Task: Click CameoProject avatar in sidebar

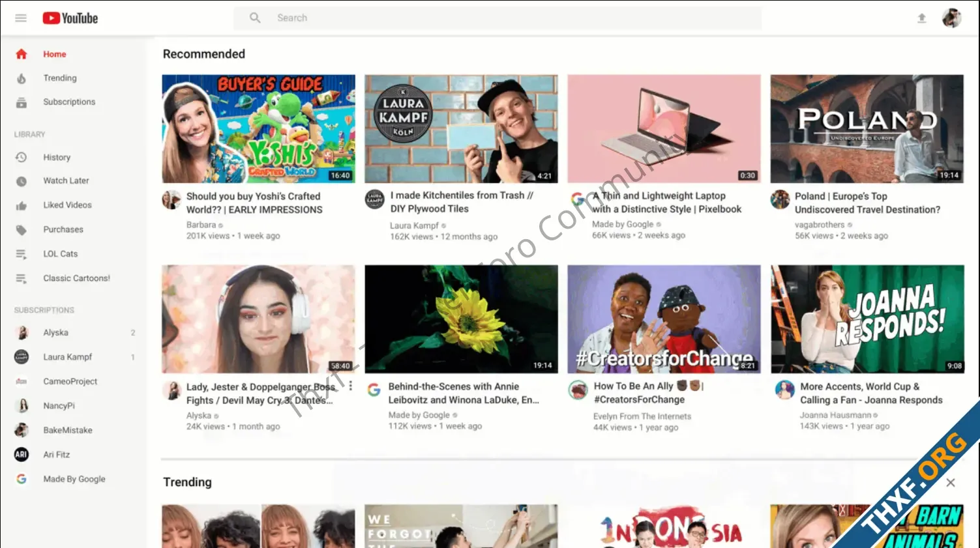Action: click(22, 381)
